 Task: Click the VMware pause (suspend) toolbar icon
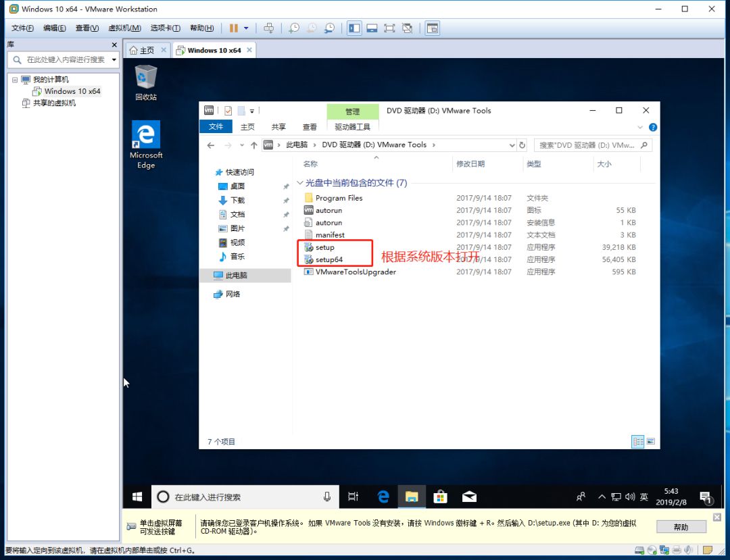coord(234,28)
